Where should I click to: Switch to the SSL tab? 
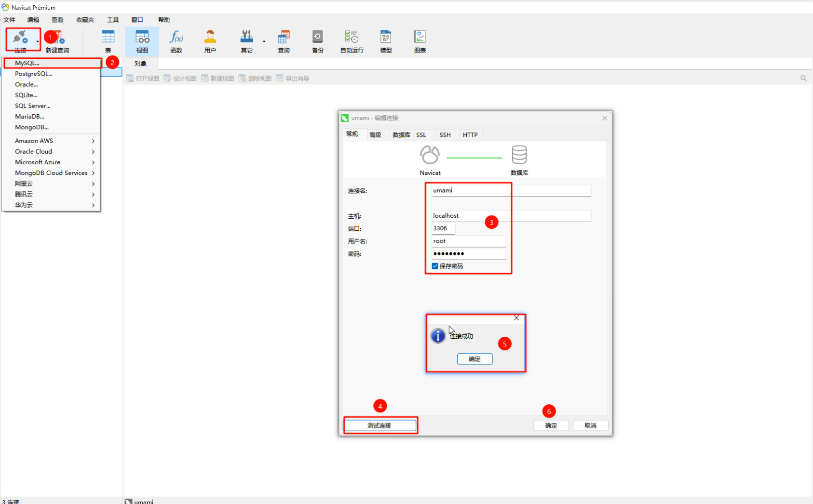pos(421,135)
